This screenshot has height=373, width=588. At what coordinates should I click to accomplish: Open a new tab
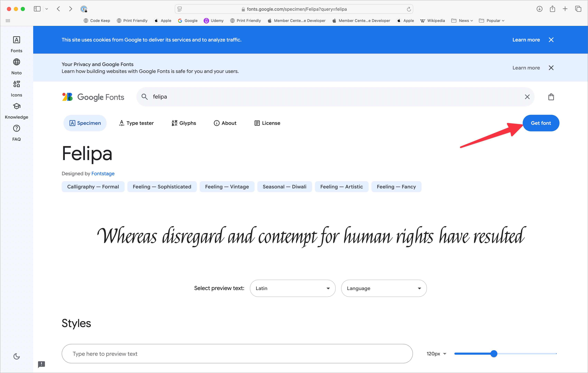click(565, 9)
